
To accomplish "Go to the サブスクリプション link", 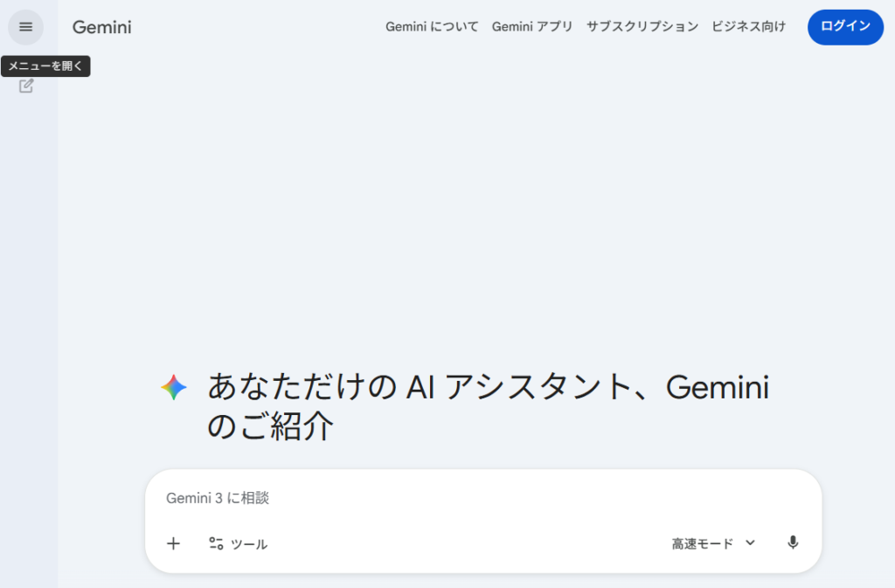I will click(642, 27).
